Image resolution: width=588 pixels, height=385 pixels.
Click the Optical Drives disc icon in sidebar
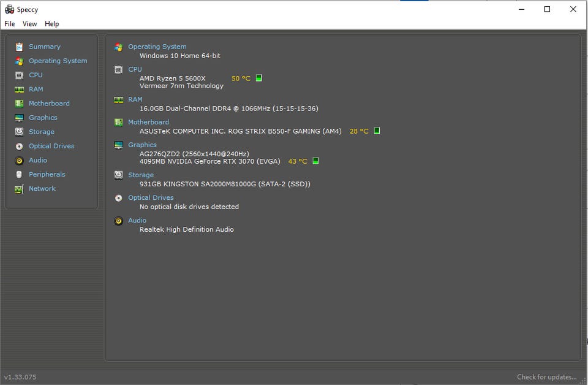click(19, 146)
